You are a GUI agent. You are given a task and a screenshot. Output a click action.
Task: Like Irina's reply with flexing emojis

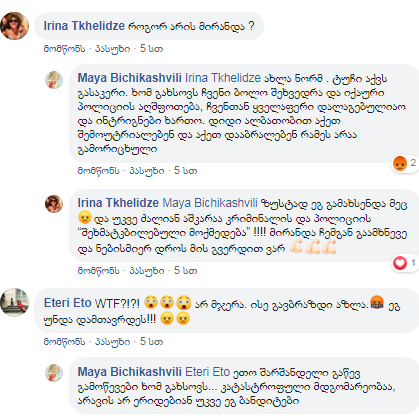tap(98, 271)
